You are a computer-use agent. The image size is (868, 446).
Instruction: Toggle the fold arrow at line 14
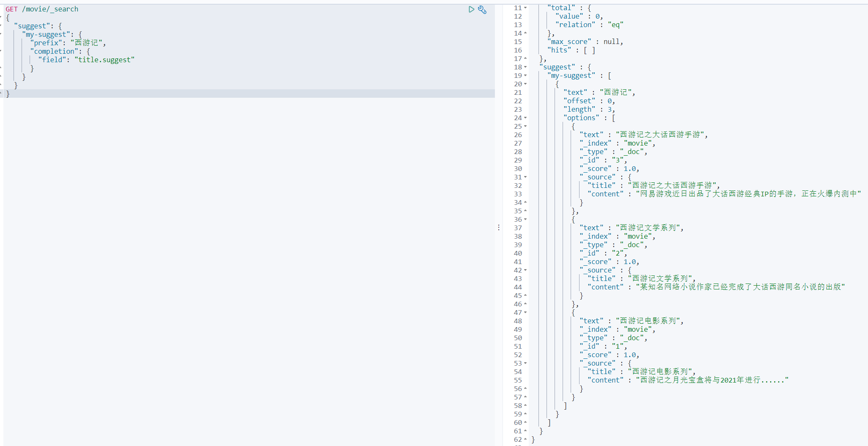point(525,33)
